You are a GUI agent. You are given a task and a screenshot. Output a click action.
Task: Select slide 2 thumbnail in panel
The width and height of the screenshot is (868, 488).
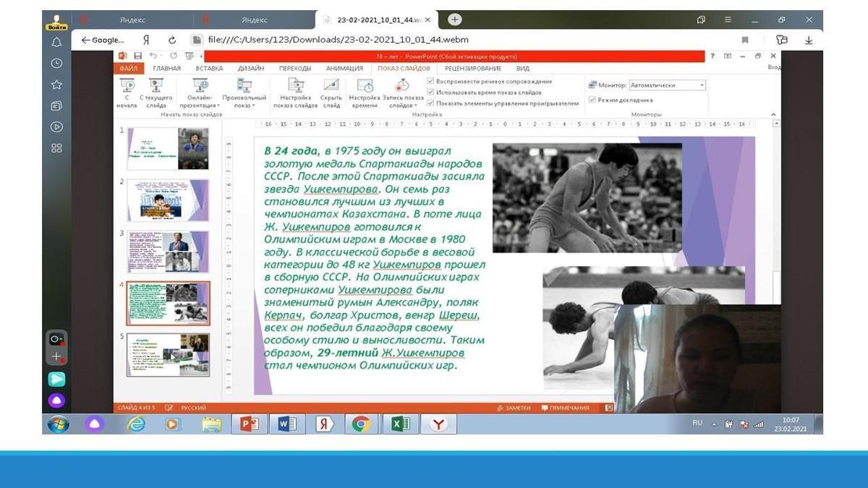pyautogui.click(x=168, y=200)
